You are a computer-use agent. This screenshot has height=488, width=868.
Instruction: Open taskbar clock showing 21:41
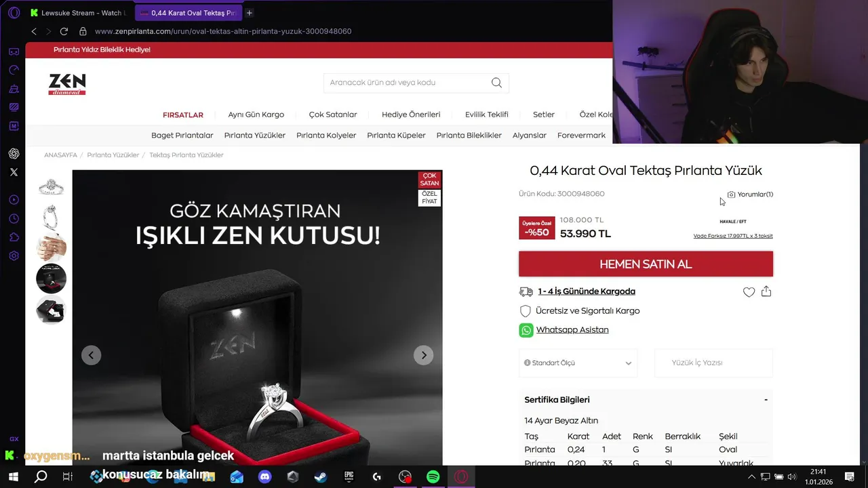tap(818, 476)
